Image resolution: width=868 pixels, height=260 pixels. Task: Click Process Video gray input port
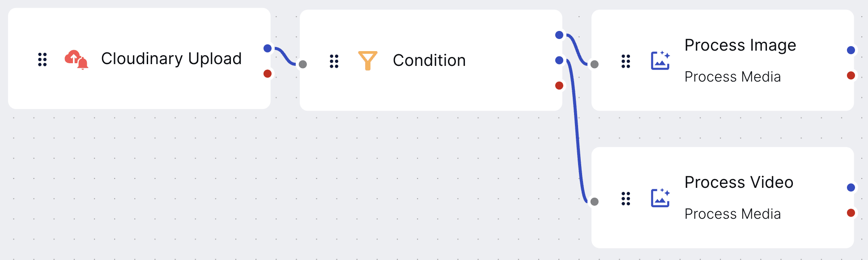point(595,201)
